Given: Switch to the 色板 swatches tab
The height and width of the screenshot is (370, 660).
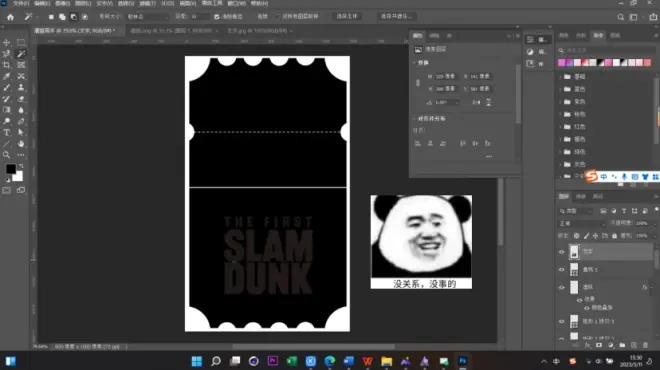Looking at the screenshot, I should click(x=581, y=35).
